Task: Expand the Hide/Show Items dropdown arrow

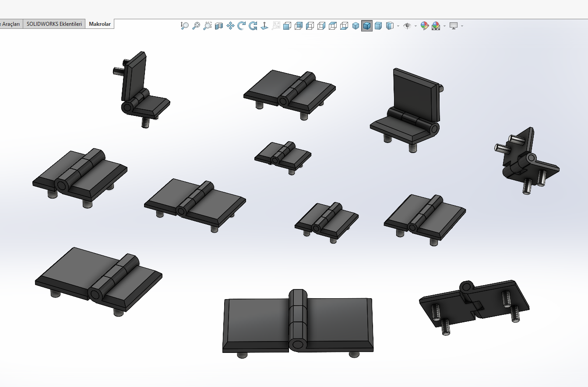Action: (x=415, y=26)
